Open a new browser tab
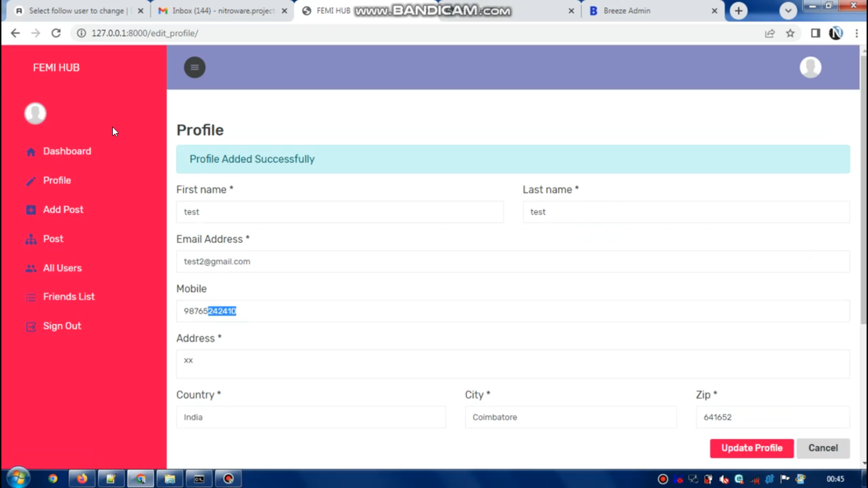The height and width of the screenshot is (488, 868). tap(738, 11)
